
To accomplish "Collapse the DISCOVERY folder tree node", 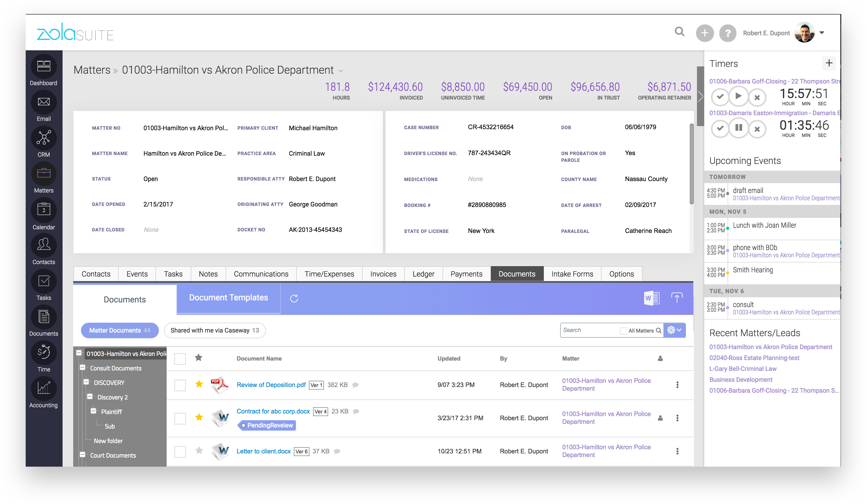I will (x=86, y=382).
